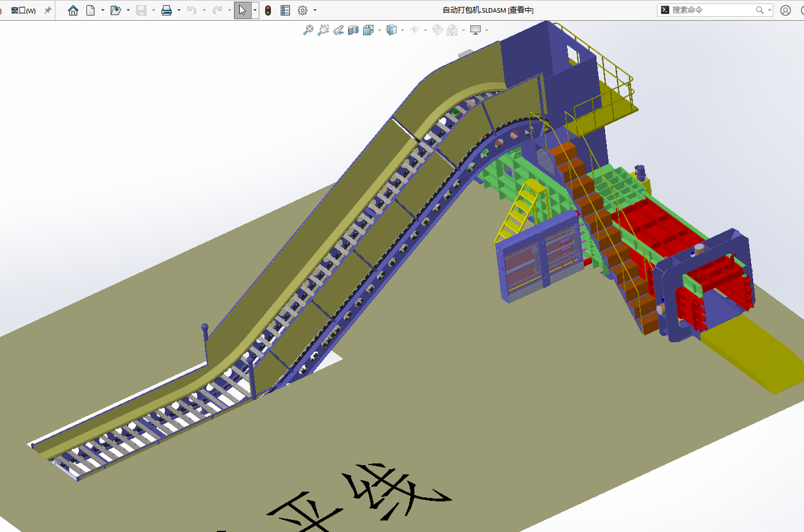
Task: Open the View Orientation cube icon
Action: [368, 29]
